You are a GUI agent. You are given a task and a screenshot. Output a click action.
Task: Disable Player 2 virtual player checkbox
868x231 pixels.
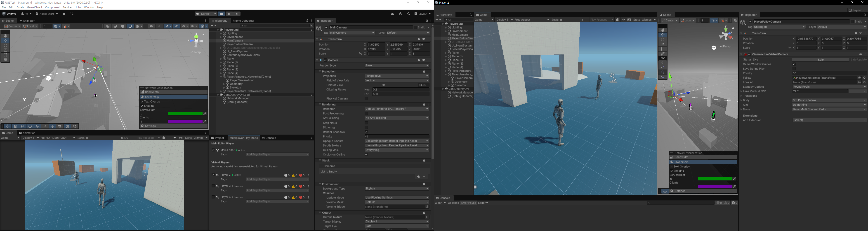pos(213,175)
